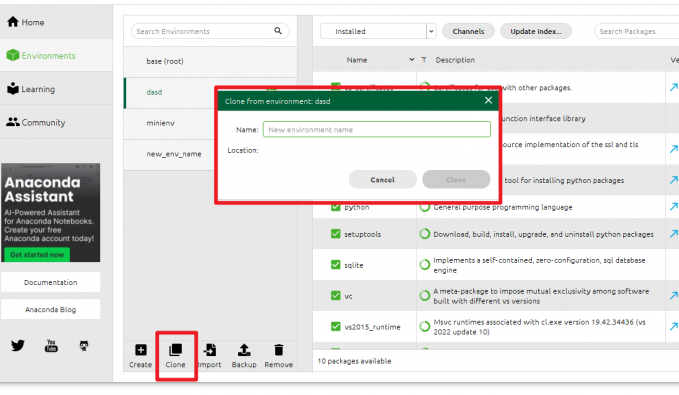Open the Twitter link icon
The height and width of the screenshot is (395, 679).
[x=18, y=346]
